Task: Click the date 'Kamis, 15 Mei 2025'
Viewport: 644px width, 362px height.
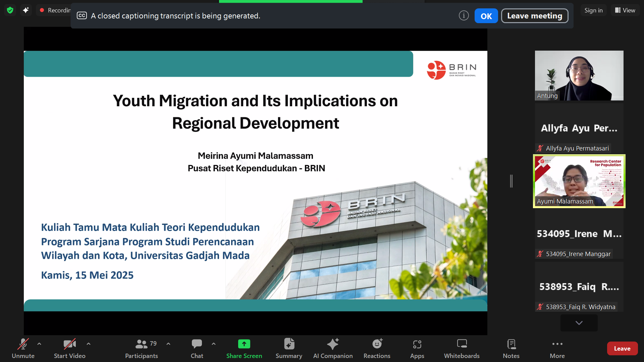Action: tap(87, 275)
